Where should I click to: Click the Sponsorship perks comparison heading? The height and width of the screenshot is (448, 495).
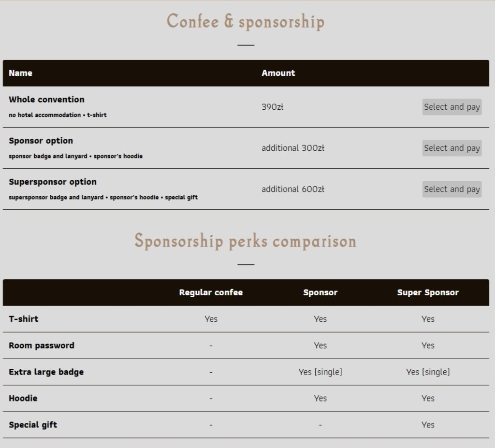click(246, 241)
